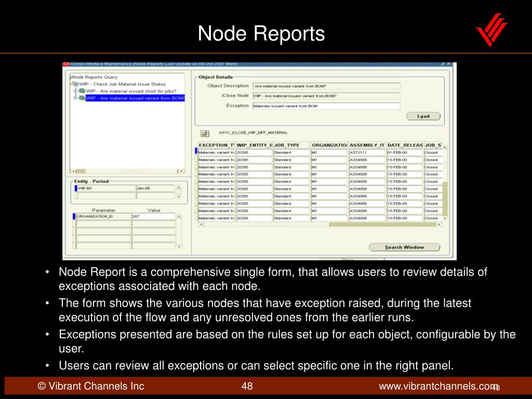This screenshot has height=399, width=532.
Task: Click the Jan-08 period field
Action: 155,188
